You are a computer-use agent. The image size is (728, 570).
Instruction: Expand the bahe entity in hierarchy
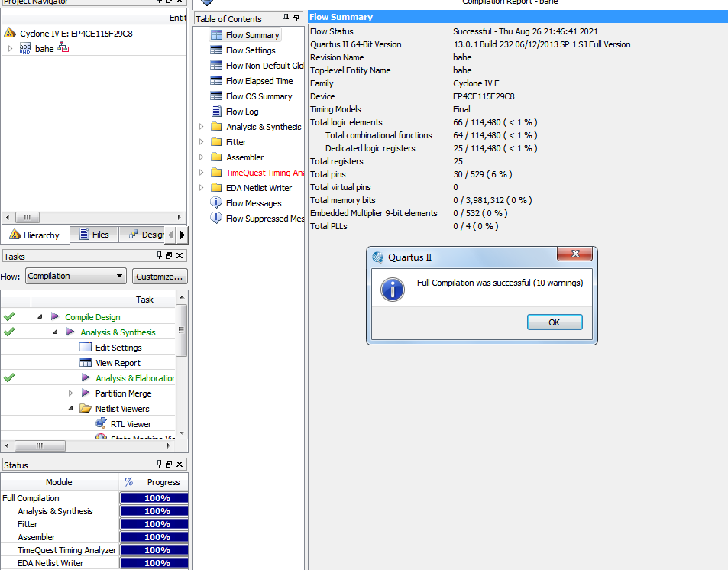pyautogui.click(x=10, y=48)
